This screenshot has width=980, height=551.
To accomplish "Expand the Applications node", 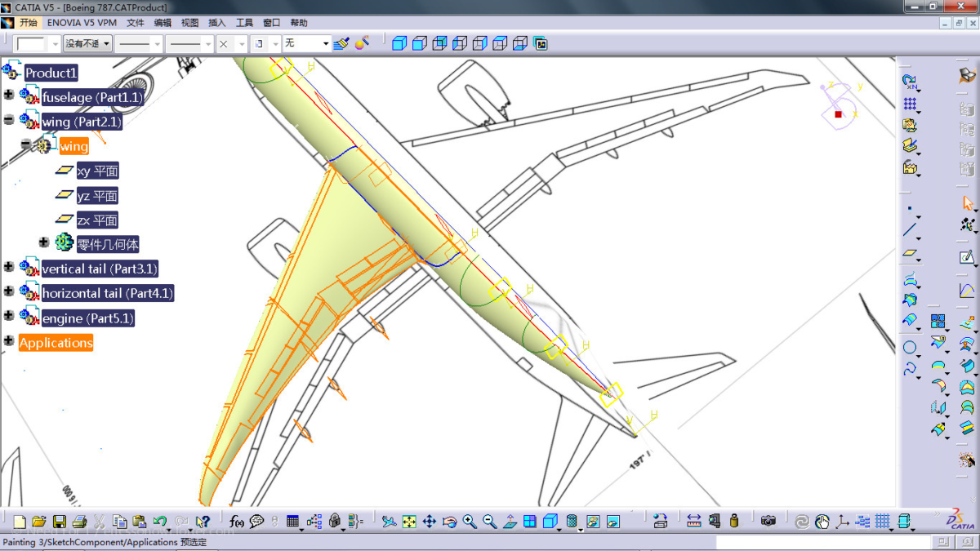I will point(9,340).
